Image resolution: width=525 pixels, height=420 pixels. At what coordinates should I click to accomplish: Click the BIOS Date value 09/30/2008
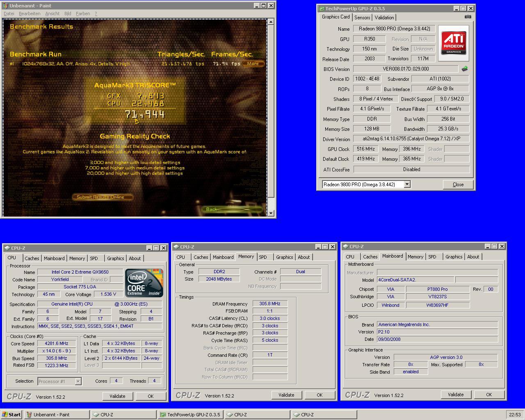pyautogui.click(x=437, y=339)
